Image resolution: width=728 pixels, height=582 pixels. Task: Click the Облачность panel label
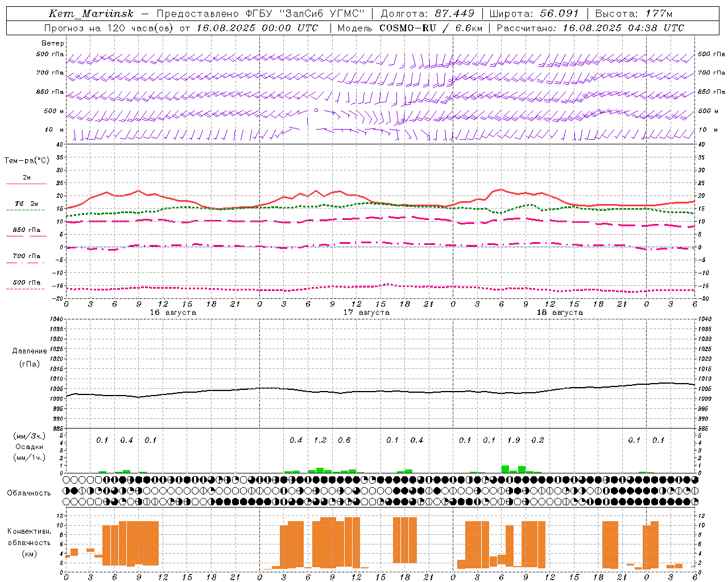(x=29, y=493)
